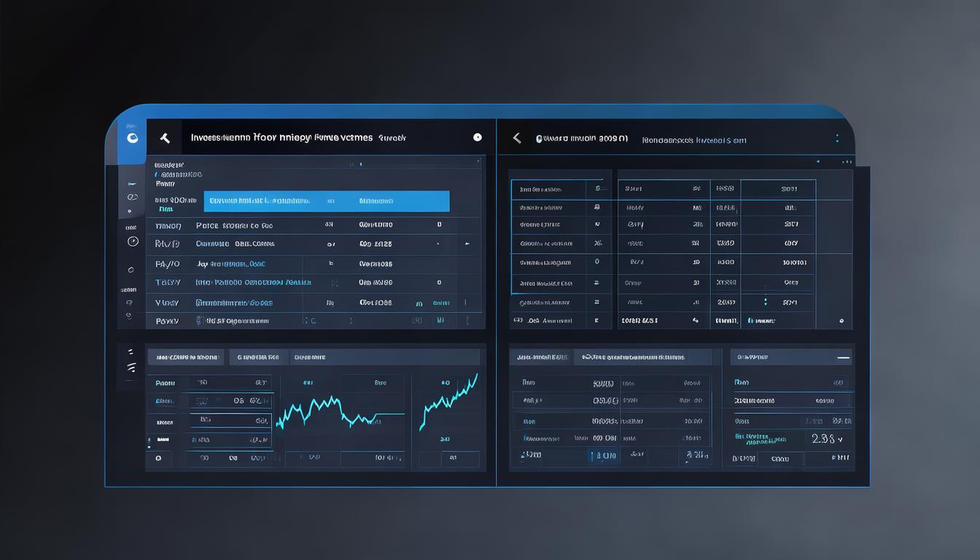Viewport: 980px width, 560px height.
Task: Open the 2.38 value dropdown arrow
Action: [x=840, y=440]
